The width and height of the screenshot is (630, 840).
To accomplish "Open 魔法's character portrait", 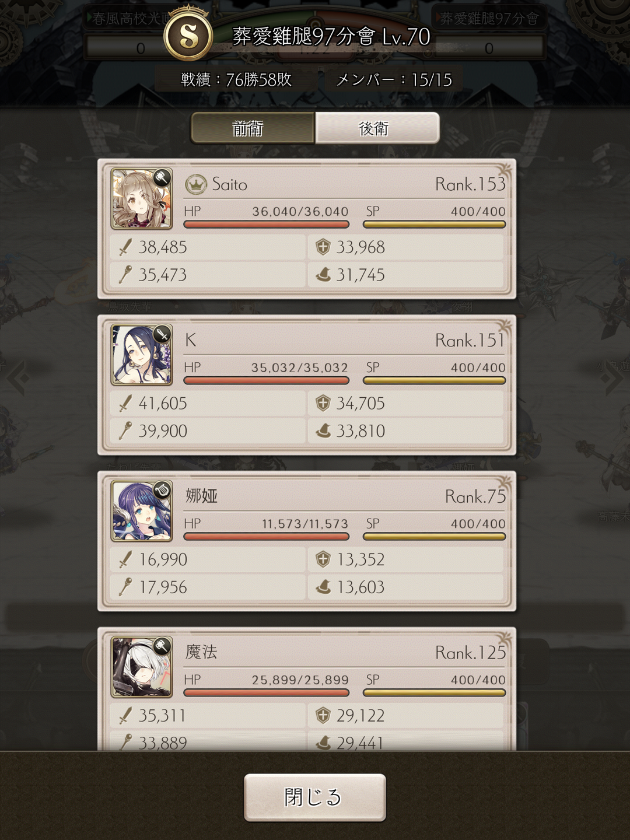I will (x=142, y=667).
